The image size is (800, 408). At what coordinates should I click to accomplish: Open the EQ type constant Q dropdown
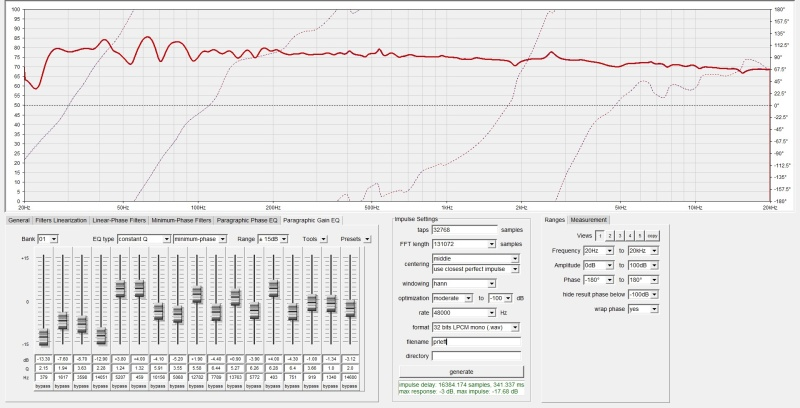point(164,239)
